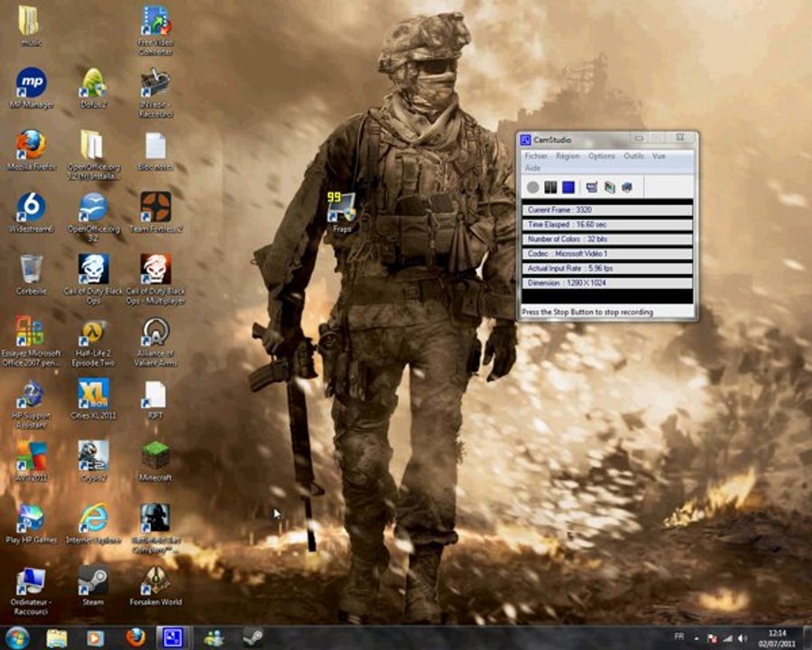The width and height of the screenshot is (812, 650).
Task: Click the CamStudio button in the taskbar
Action: (x=173, y=638)
